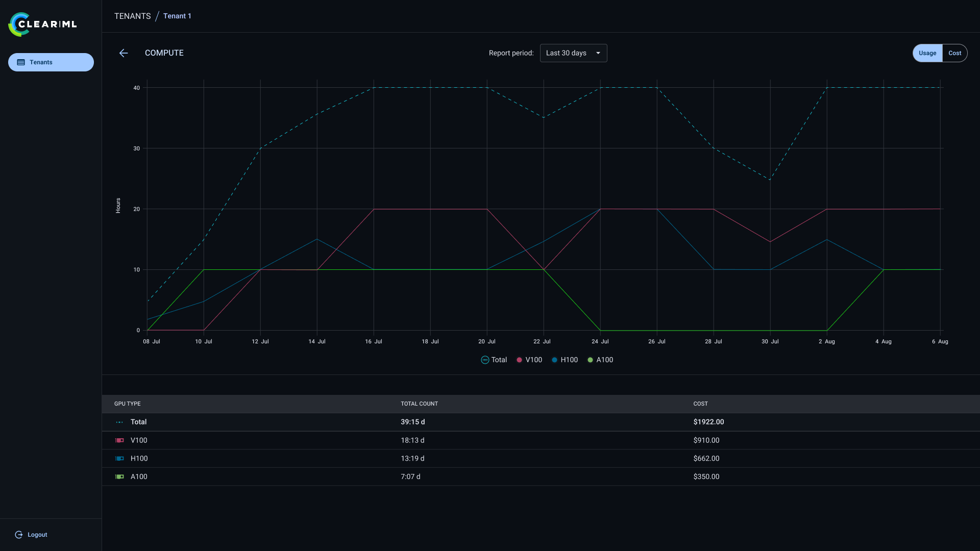Click the Tenants list icon in sidebar

pos(21,62)
